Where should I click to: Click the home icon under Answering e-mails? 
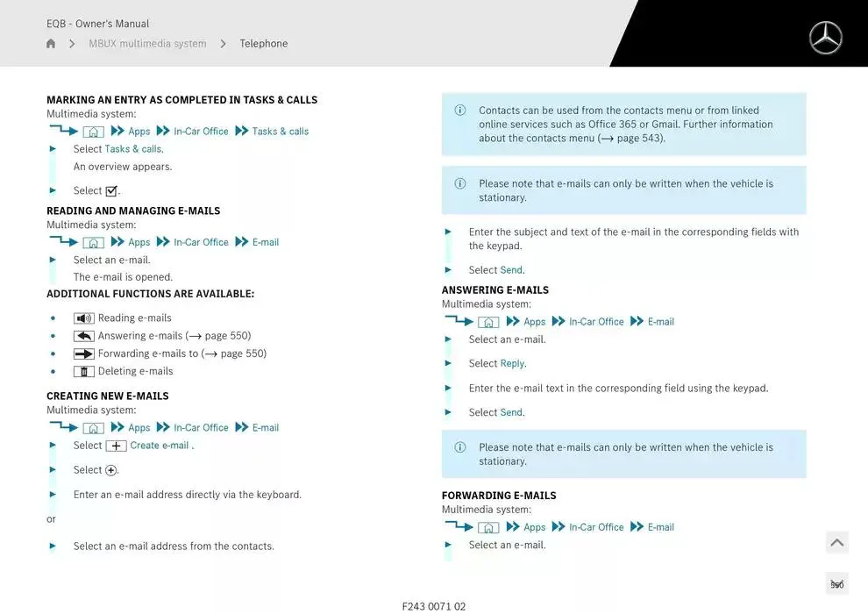tap(489, 322)
